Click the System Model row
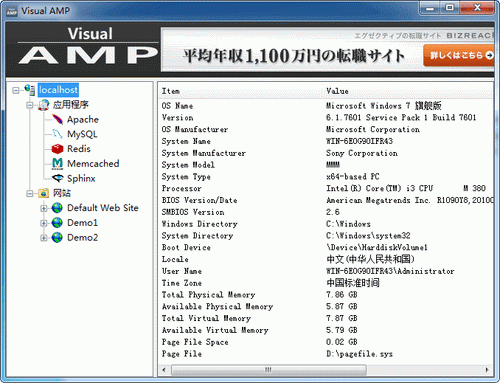 click(325, 165)
